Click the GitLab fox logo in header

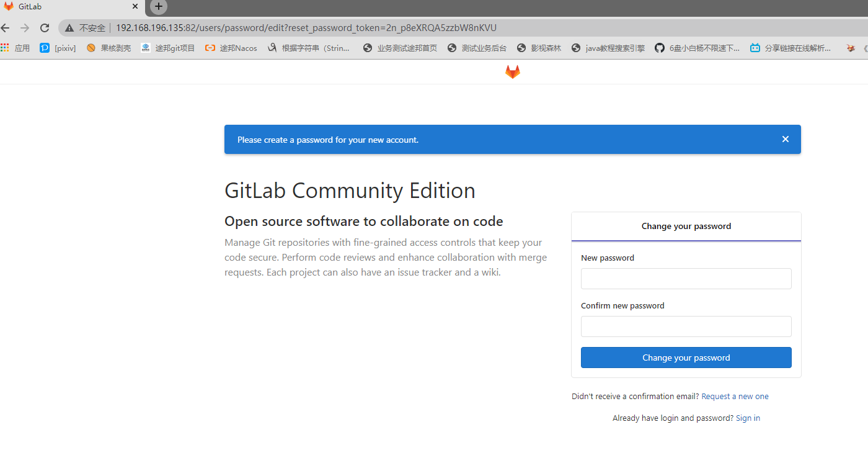(512, 72)
